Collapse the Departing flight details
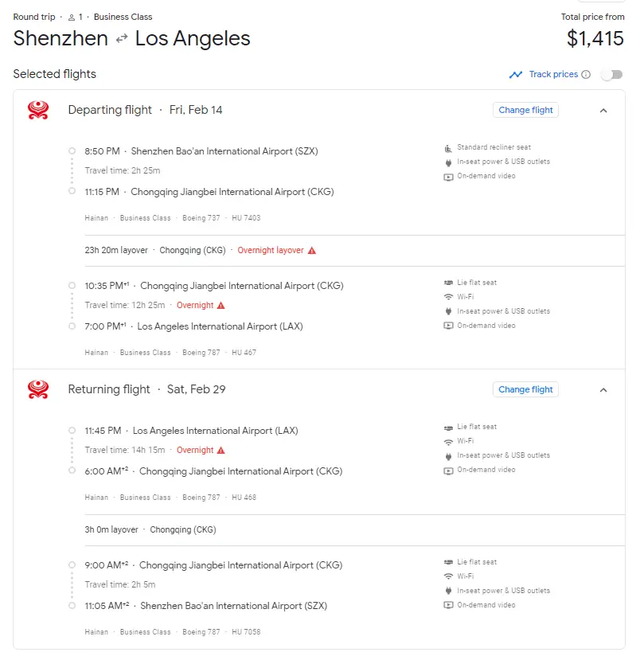The image size is (644, 660). coord(603,111)
